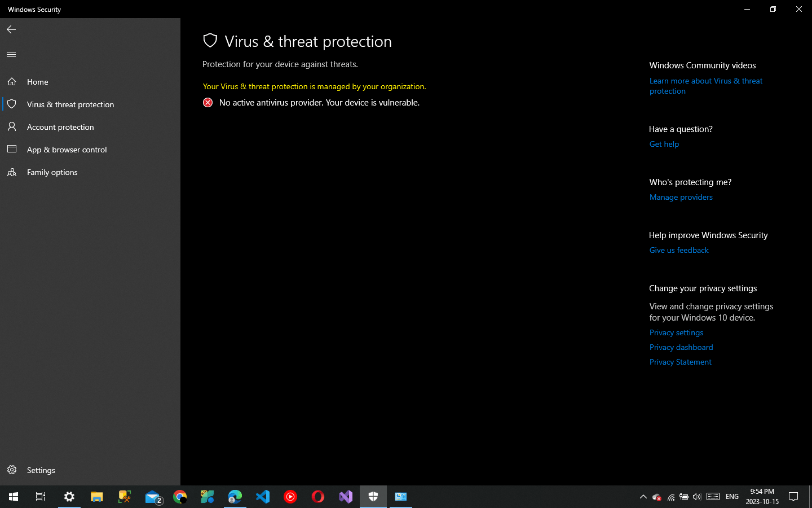
Task: Open the clock showing 9:54 PM
Action: (762, 497)
